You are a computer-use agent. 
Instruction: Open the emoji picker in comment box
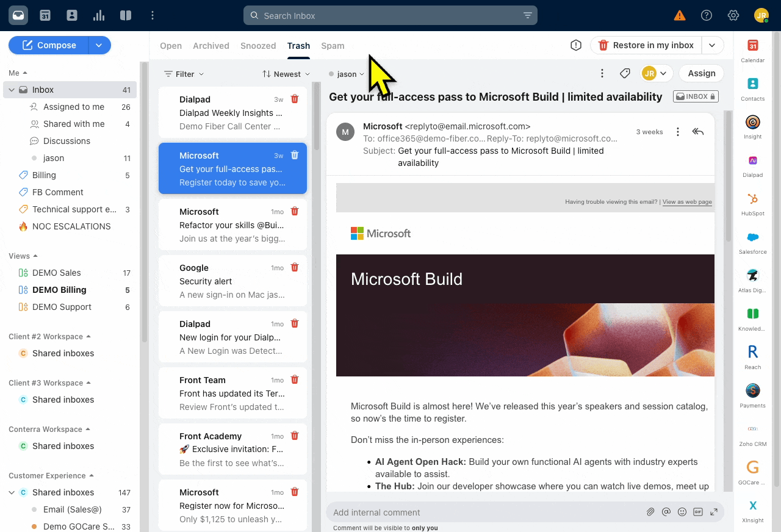pyautogui.click(x=682, y=512)
